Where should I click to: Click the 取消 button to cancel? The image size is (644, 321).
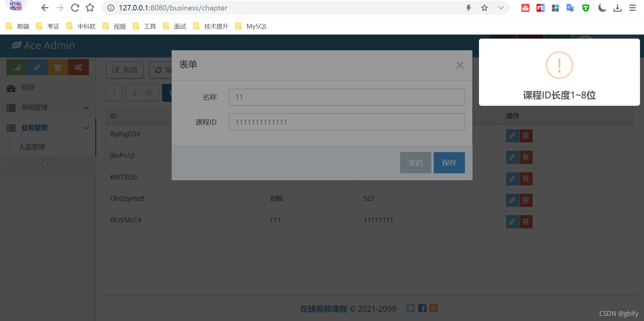point(415,163)
